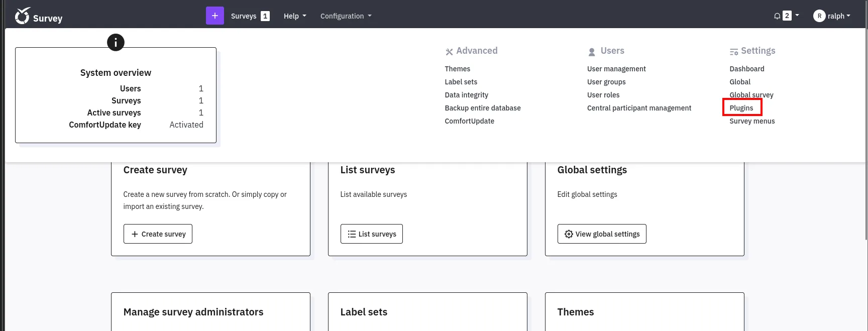This screenshot has width=868, height=331.
Task: Select Data integrity
Action: point(466,95)
